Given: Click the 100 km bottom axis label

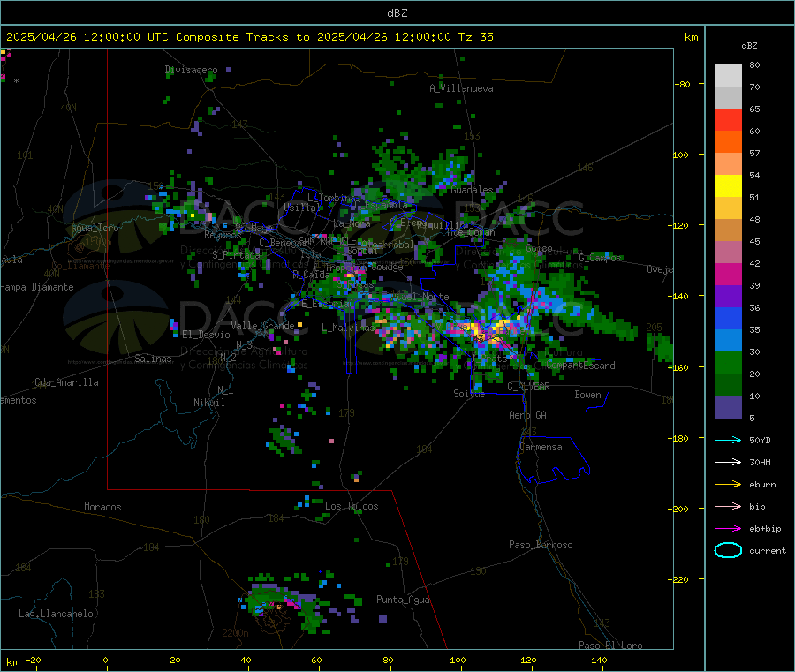Looking at the screenshot, I should pos(458,660).
